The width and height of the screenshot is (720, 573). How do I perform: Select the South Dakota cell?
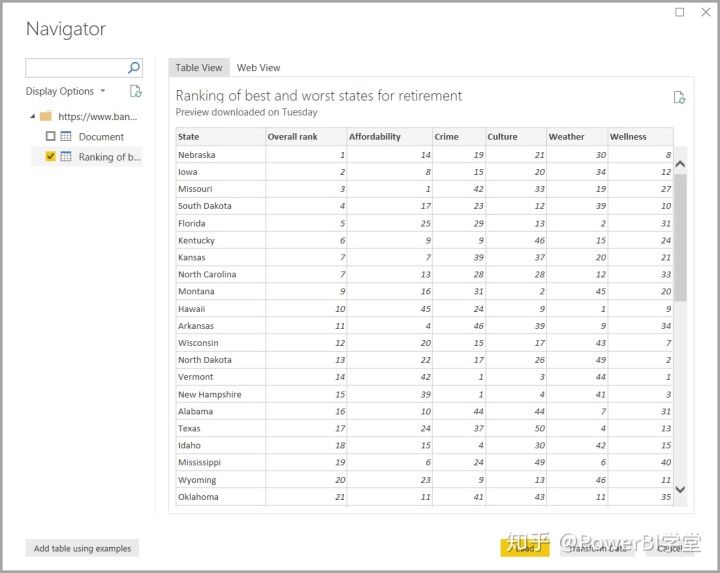coord(220,206)
